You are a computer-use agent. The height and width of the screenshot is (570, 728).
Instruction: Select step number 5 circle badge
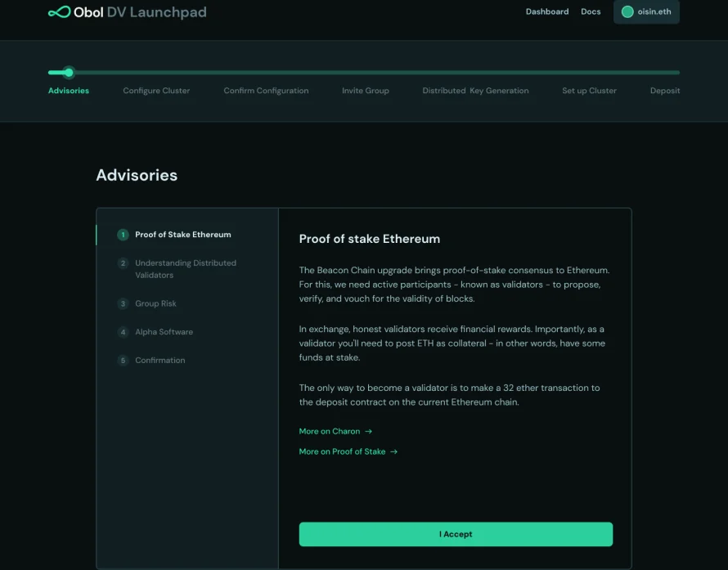[123, 360]
